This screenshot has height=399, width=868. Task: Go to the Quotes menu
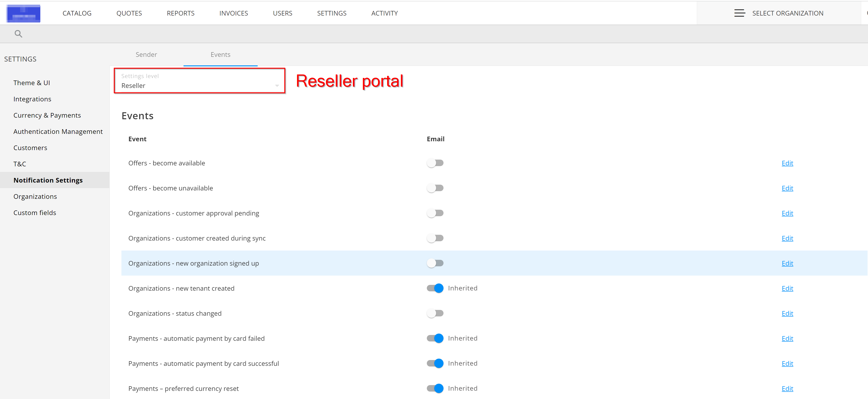tap(129, 13)
